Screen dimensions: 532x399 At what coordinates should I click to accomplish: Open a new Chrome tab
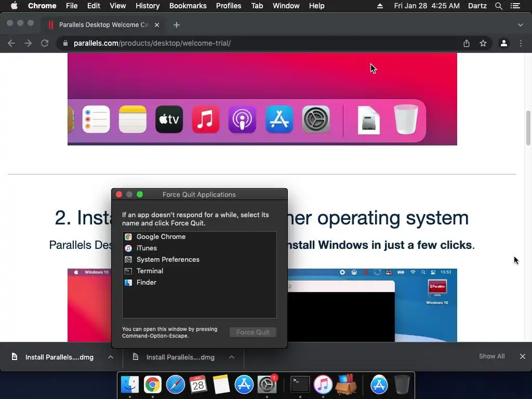[177, 25]
